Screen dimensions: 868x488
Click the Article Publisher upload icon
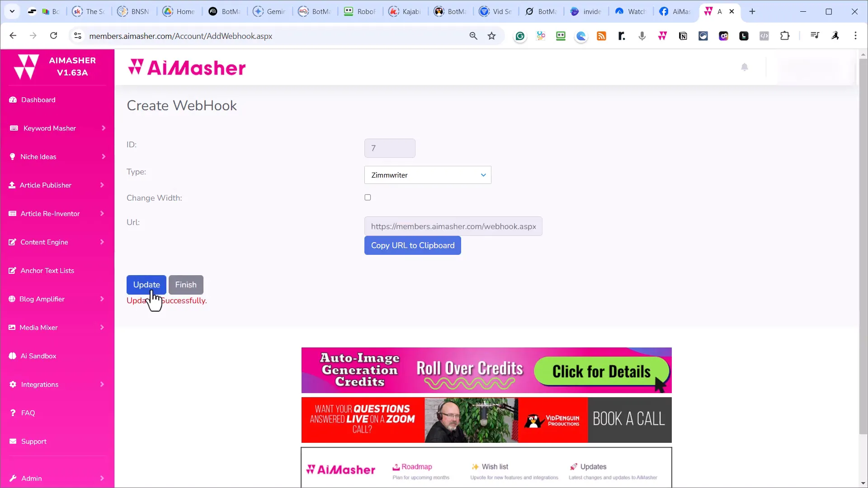(x=12, y=185)
